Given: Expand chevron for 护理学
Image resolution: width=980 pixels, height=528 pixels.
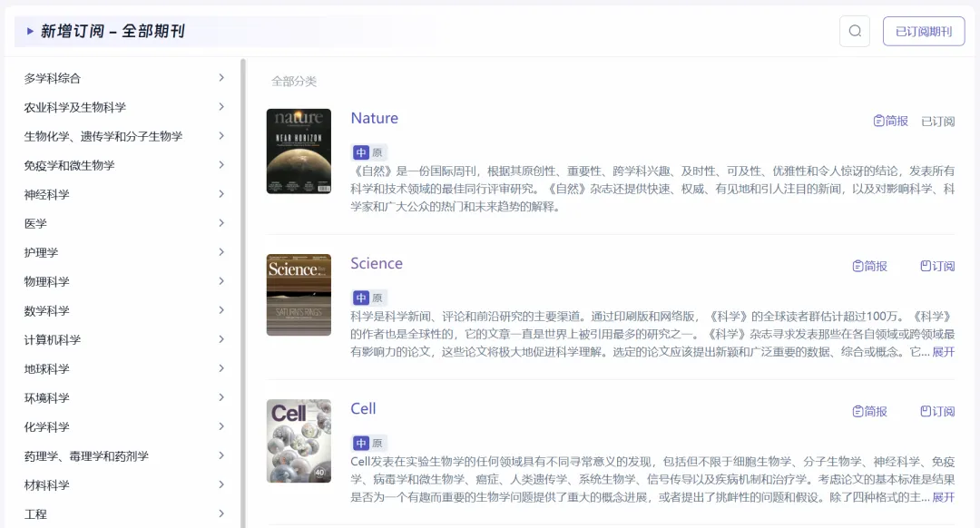Looking at the screenshot, I should click(221, 252).
